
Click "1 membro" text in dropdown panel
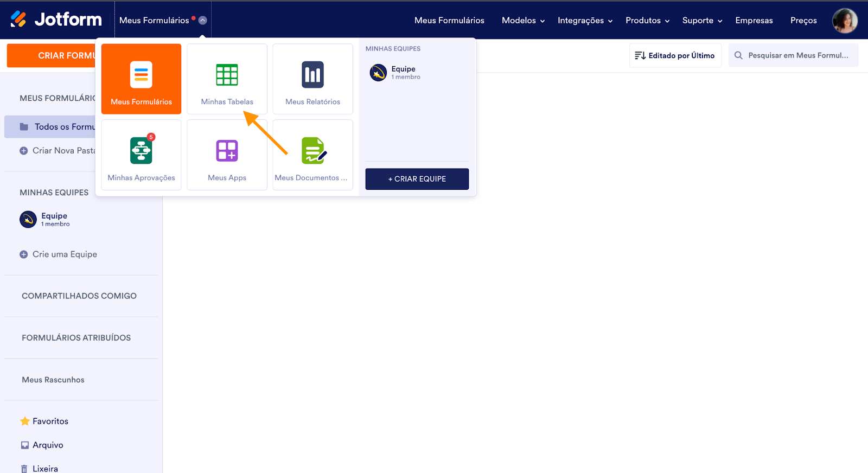click(406, 77)
